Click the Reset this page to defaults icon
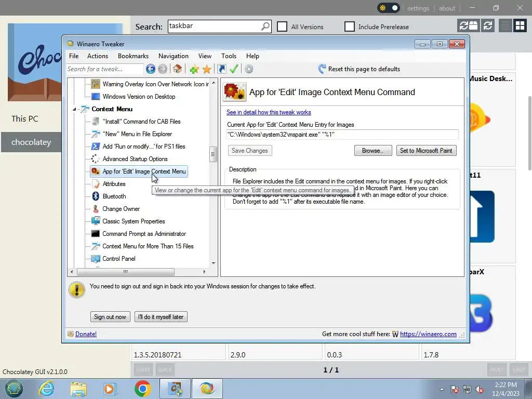The height and width of the screenshot is (399, 532). (x=322, y=69)
